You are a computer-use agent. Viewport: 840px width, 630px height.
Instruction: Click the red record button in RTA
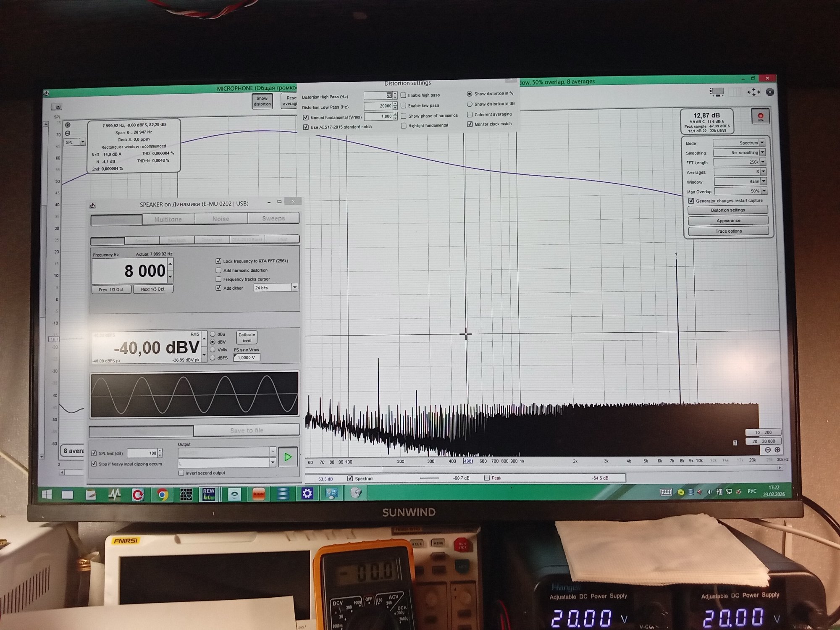pyautogui.click(x=760, y=116)
